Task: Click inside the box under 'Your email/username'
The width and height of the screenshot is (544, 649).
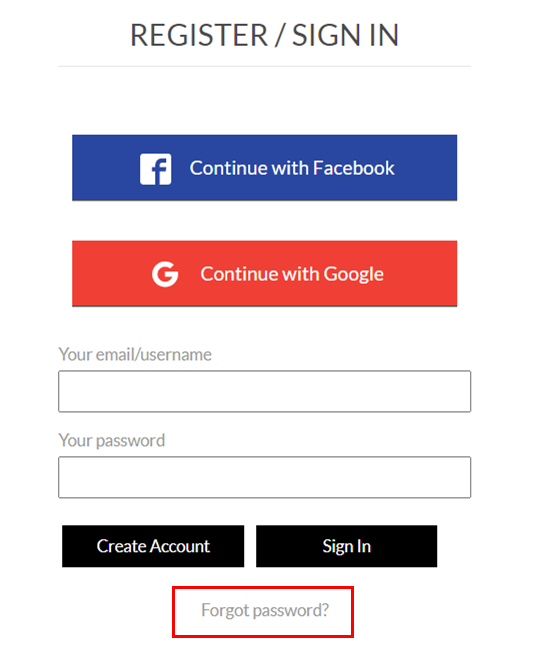Action: 265,391
